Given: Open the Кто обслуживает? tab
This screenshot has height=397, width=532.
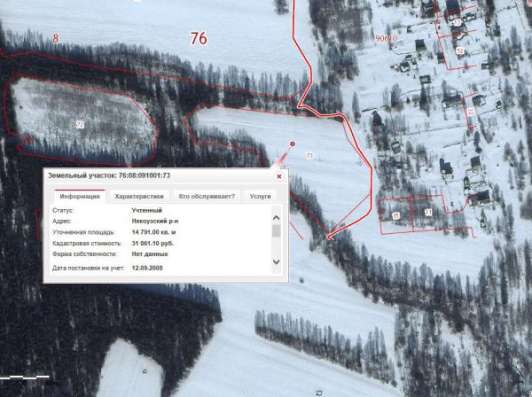Looking at the screenshot, I should click(x=207, y=196).
